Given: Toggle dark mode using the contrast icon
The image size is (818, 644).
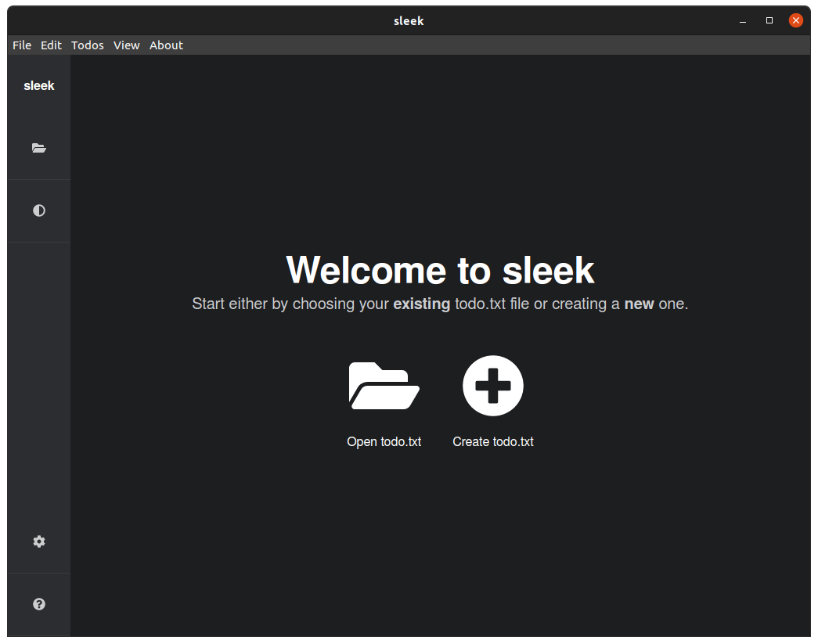Looking at the screenshot, I should (x=38, y=210).
